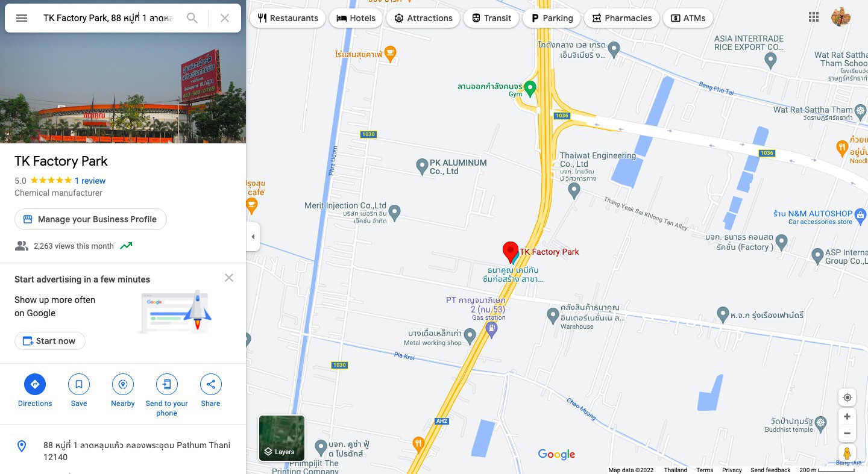Open the 1 review link
868x474 pixels.
click(x=90, y=181)
